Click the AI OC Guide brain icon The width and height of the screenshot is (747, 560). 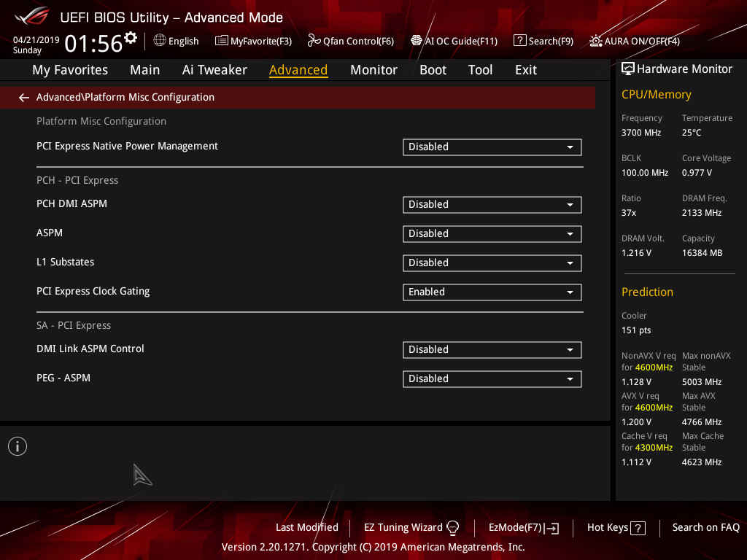coord(417,41)
